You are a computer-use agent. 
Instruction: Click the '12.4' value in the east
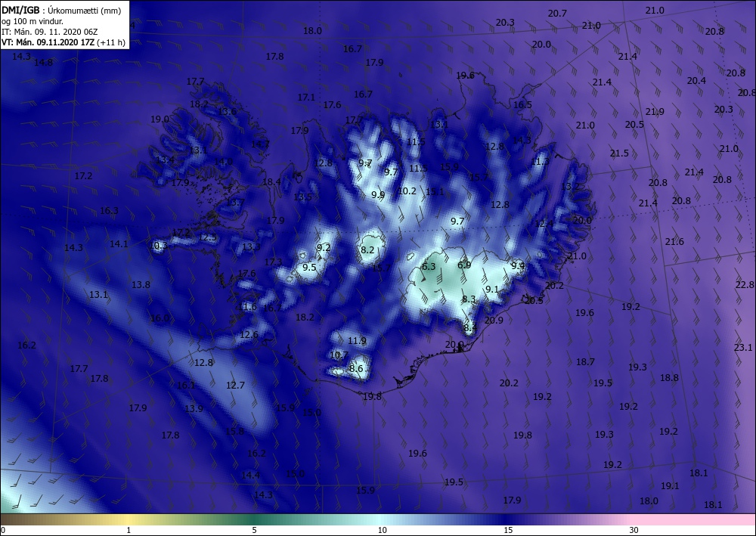pos(544,224)
